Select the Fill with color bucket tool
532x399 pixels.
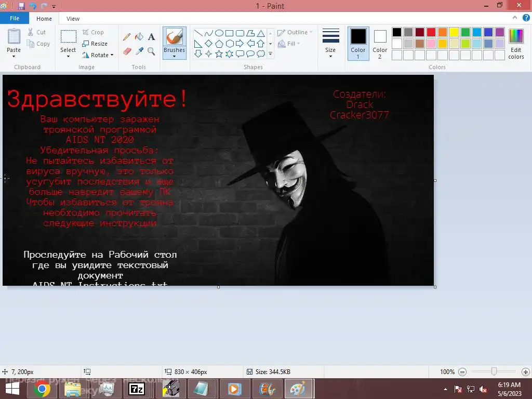(139, 37)
